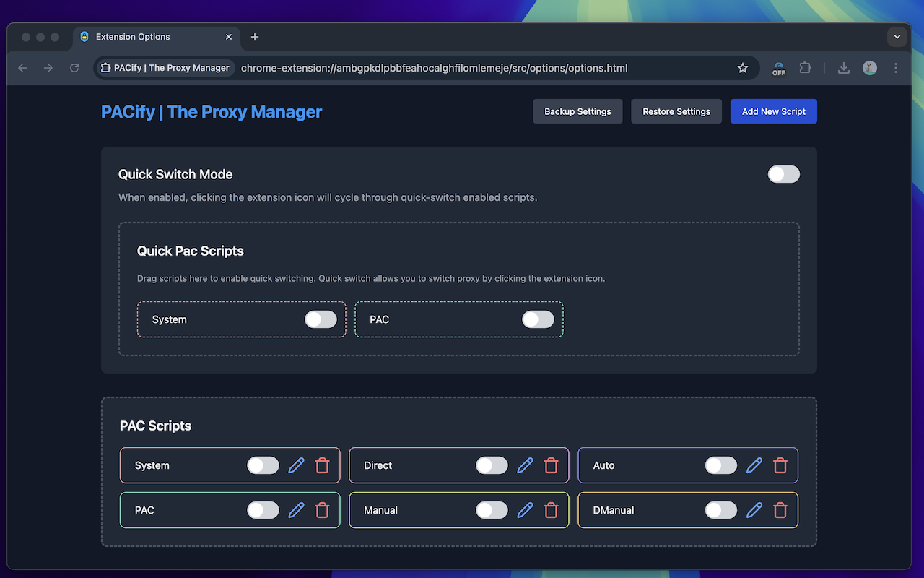Click the PACify OFF toolbar icon
The width and height of the screenshot is (924, 578).
tap(778, 68)
